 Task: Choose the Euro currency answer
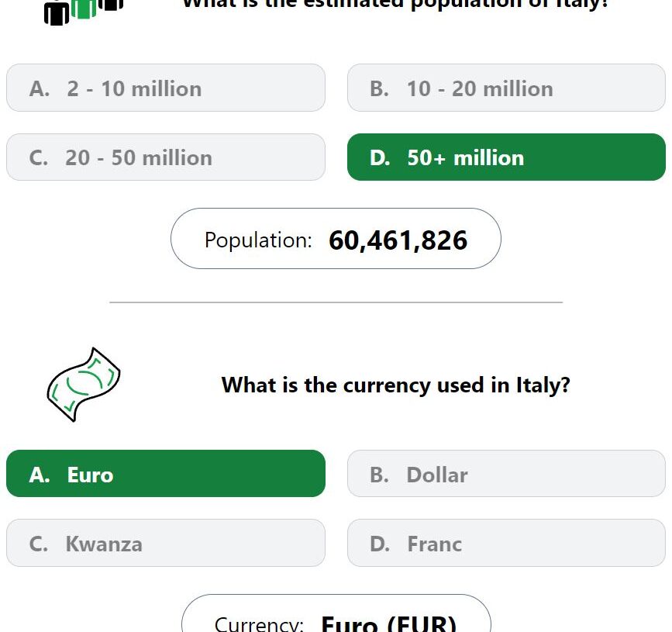166,474
